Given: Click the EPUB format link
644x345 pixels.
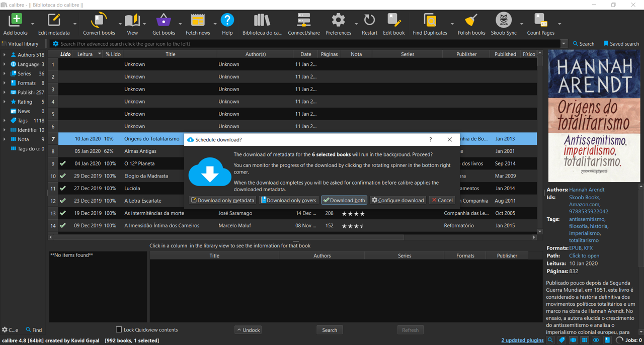Looking at the screenshot, I should [x=575, y=248].
